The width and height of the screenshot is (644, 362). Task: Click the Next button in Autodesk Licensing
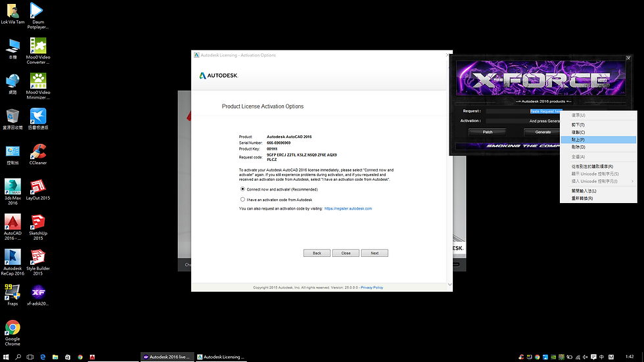(x=375, y=253)
